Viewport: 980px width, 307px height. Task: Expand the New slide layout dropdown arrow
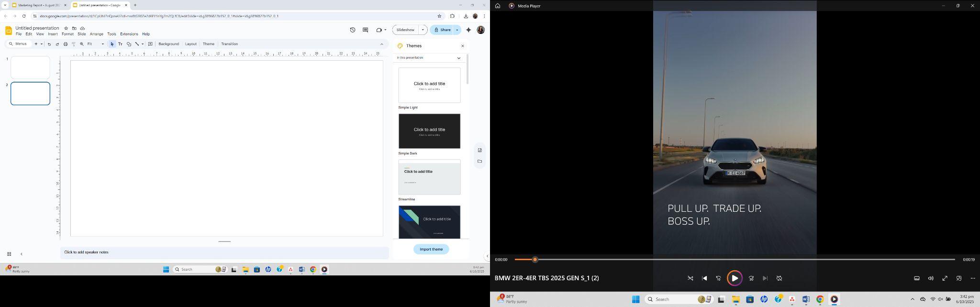click(x=42, y=44)
